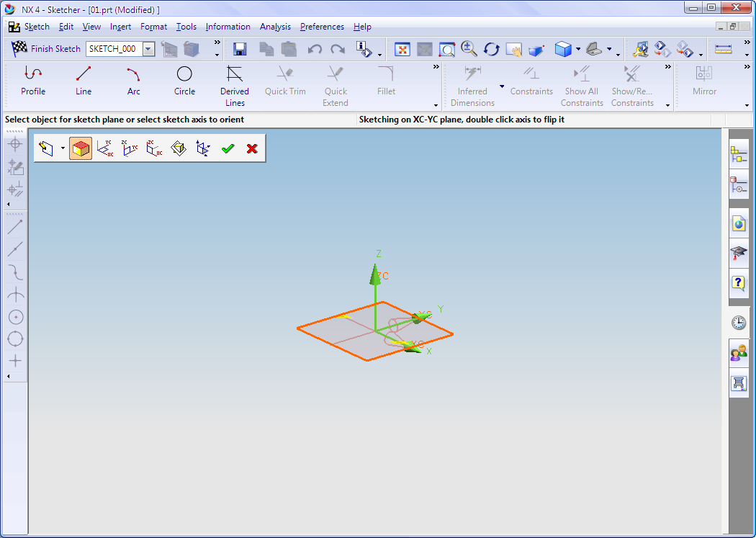The height and width of the screenshot is (538, 756).
Task: Open the shaded rendering style dropdown arrow
Action: 578,49
